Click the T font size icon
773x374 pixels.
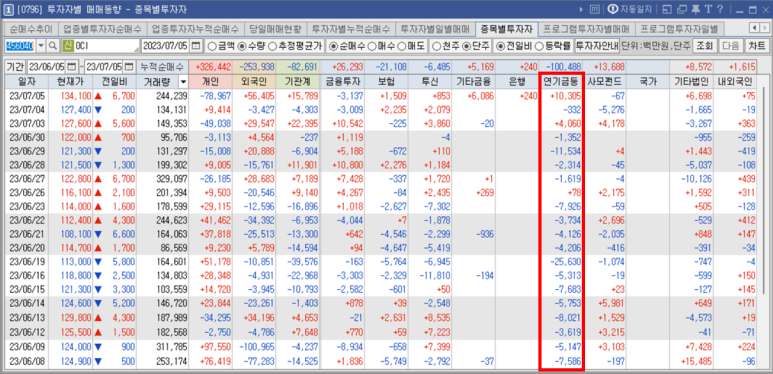(707, 9)
